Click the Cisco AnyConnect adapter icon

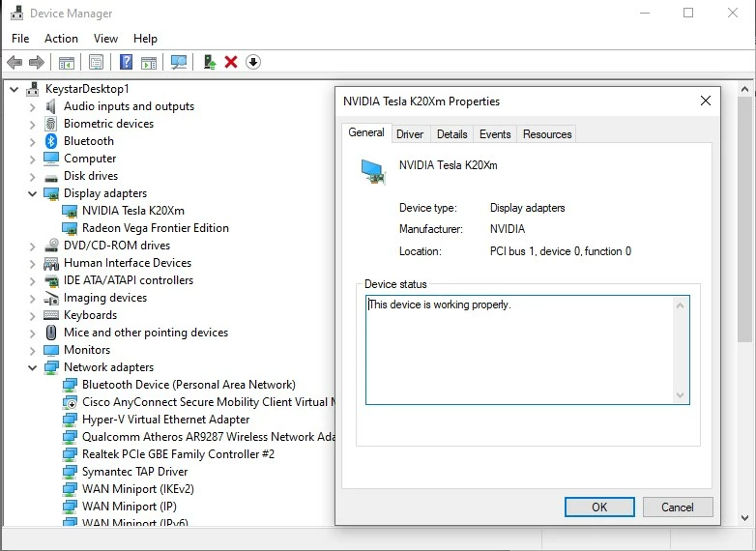point(70,402)
